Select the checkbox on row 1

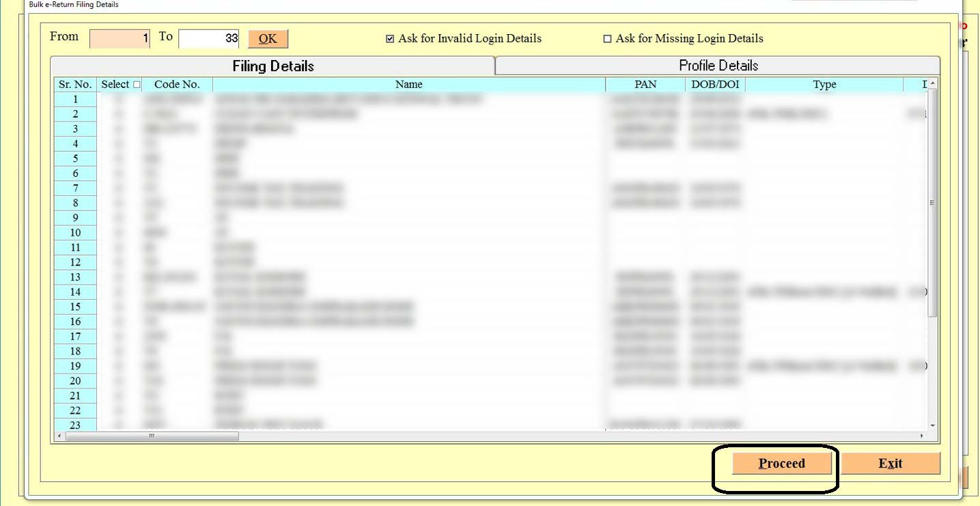(x=119, y=98)
